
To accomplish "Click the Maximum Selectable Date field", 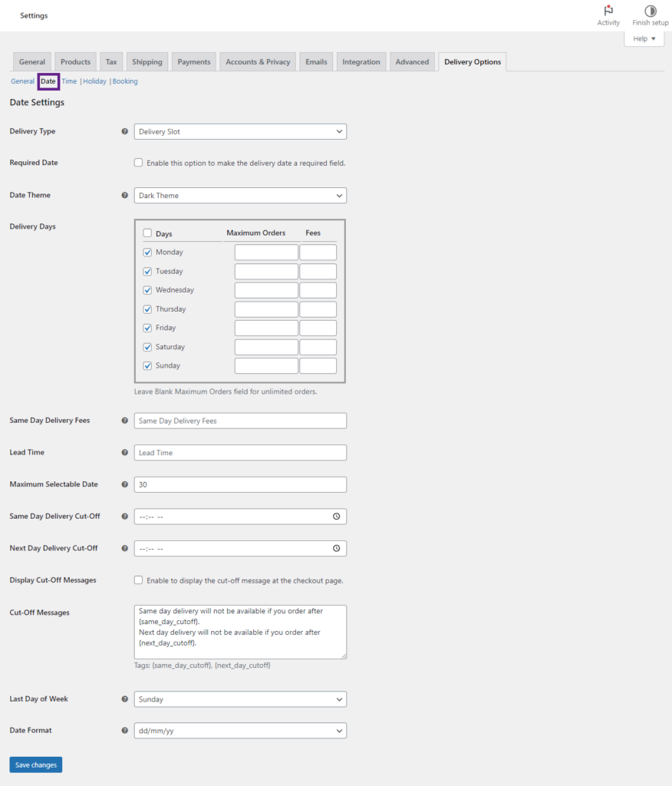I will 240,485.
